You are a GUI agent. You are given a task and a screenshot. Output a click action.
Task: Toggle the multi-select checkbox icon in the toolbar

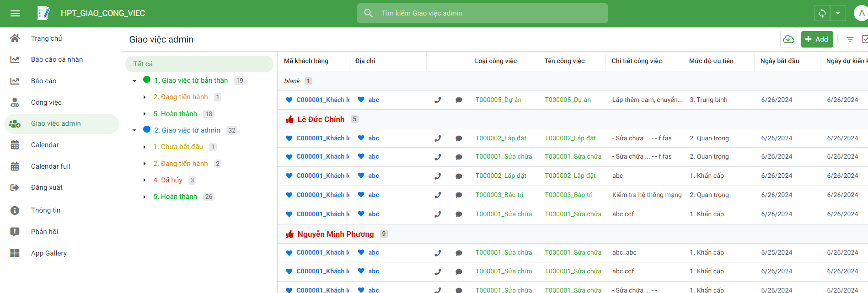coord(864,39)
